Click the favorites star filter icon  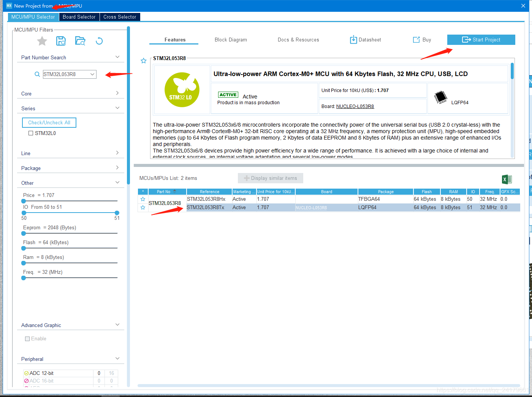42,41
